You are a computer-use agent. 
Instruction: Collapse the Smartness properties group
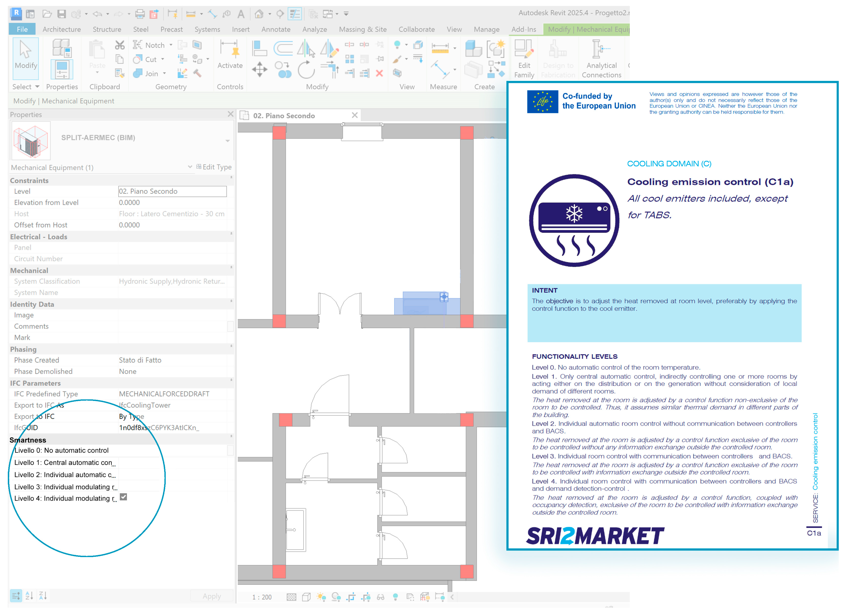[x=231, y=436]
